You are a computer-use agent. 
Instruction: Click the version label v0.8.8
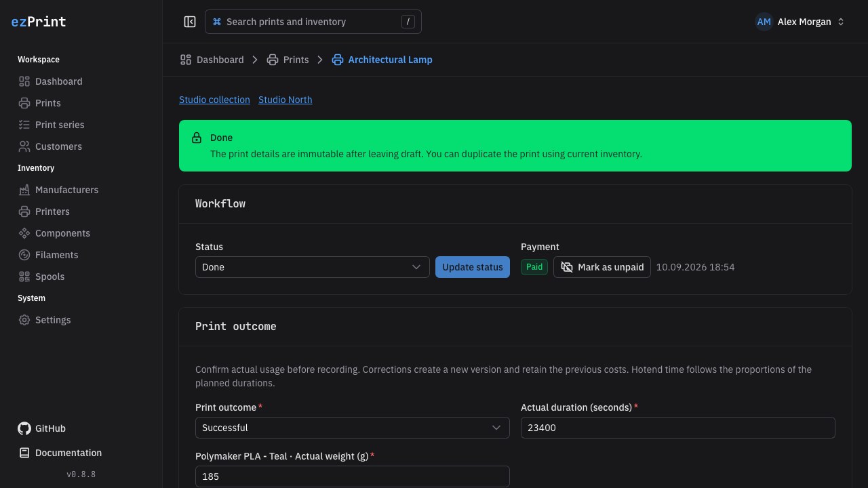(x=81, y=474)
